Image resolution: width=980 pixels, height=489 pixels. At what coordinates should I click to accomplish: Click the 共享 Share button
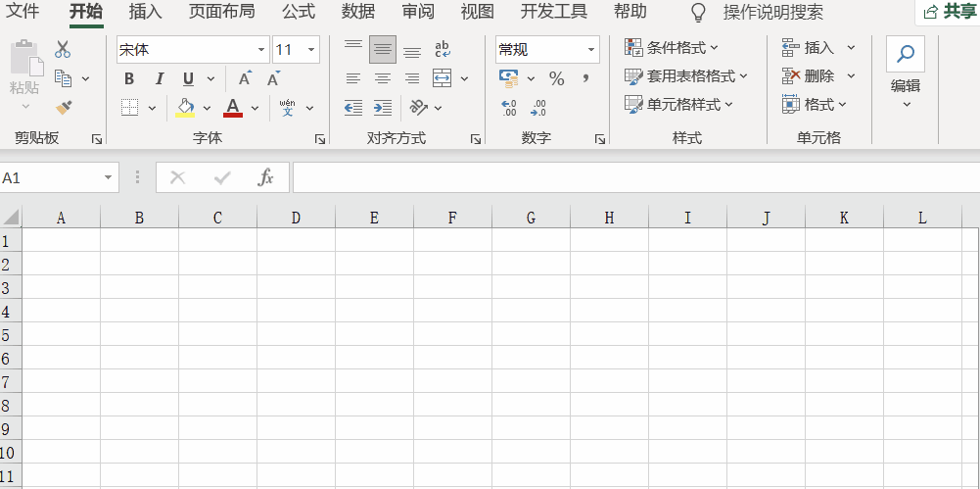[x=950, y=12]
